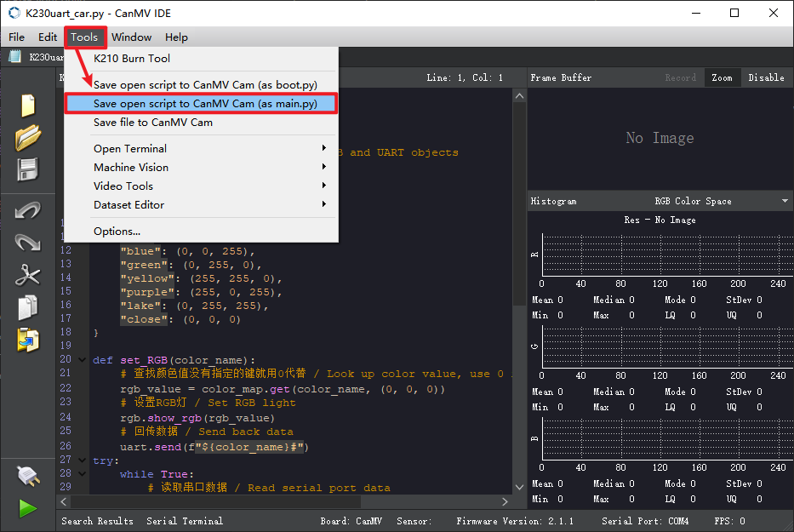
Task: Click the Connect plug icon
Action: point(28,477)
